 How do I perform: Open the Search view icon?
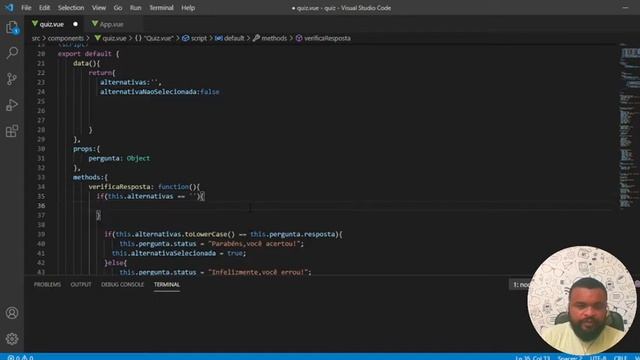[12, 53]
